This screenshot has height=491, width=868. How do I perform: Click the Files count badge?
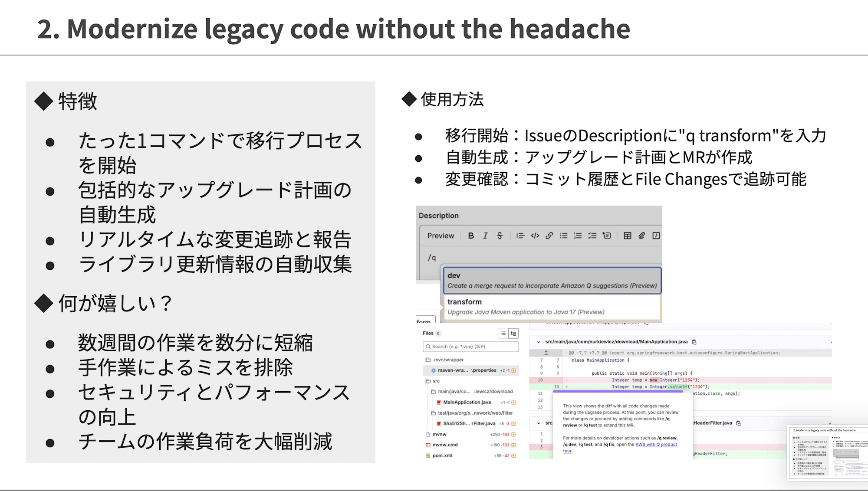click(x=438, y=333)
